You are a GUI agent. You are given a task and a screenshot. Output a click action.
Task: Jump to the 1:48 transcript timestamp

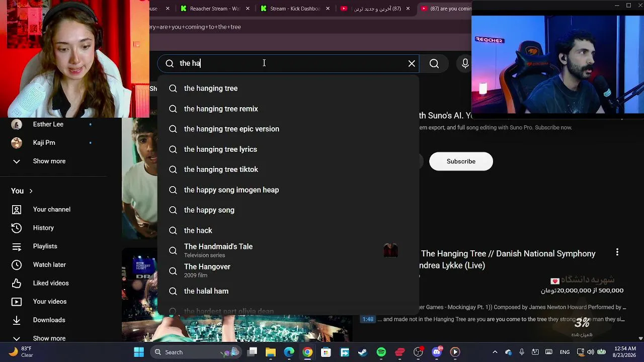coord(368,319)
